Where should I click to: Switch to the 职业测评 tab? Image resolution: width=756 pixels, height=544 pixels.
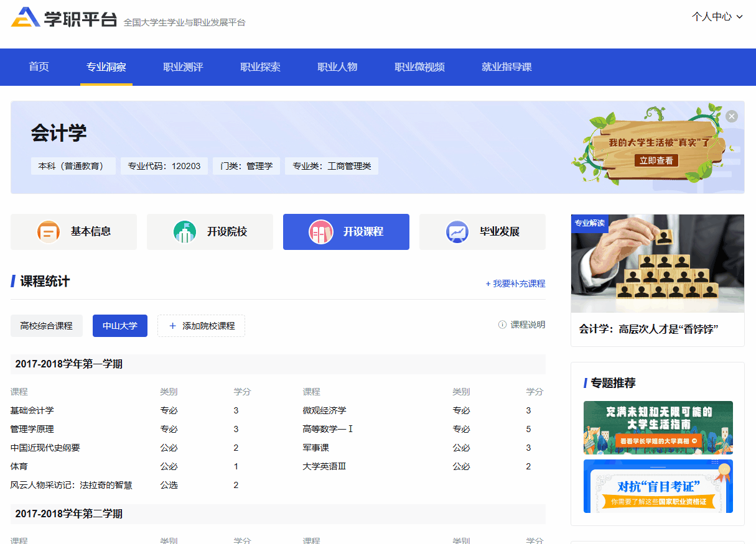point(182,67)
